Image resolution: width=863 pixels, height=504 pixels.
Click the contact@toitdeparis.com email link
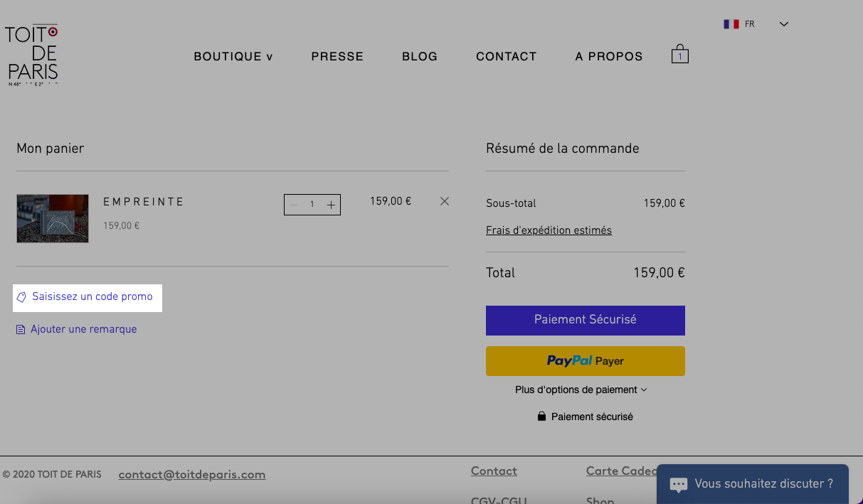click(192, 475)
